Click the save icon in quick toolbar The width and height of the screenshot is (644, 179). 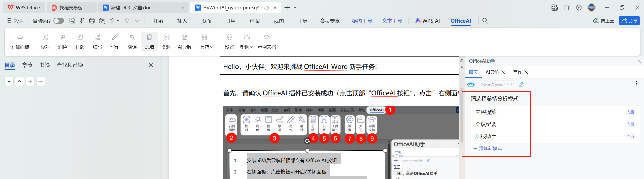72,21
